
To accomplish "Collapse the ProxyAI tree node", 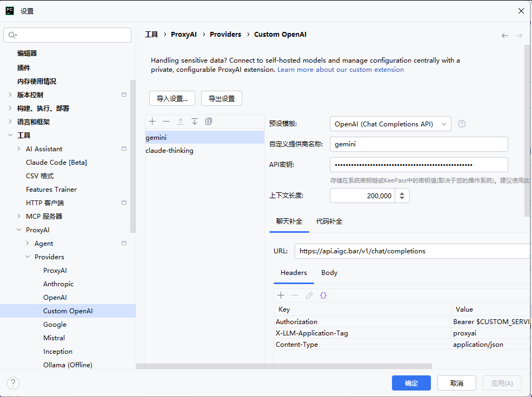I will pos(19,230).
